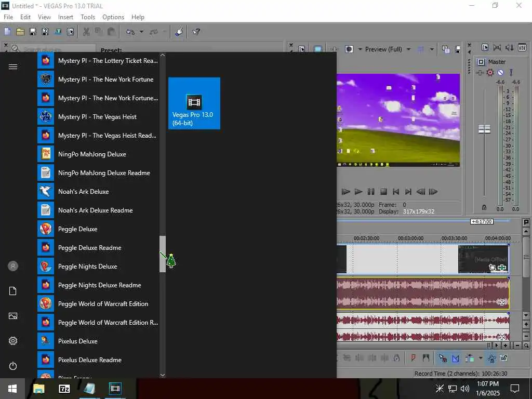Insert a region with the black flags icon
The height and width of the screenshot is (399, 532).
(426, 358)
